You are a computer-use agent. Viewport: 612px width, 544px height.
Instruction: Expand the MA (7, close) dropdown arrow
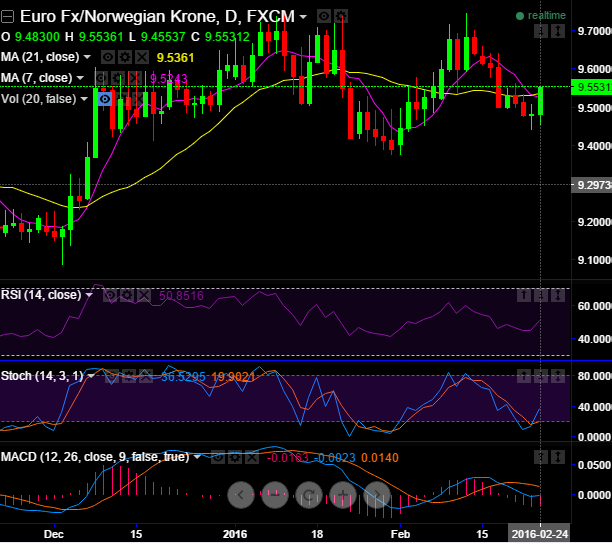[x=80, y=78]
